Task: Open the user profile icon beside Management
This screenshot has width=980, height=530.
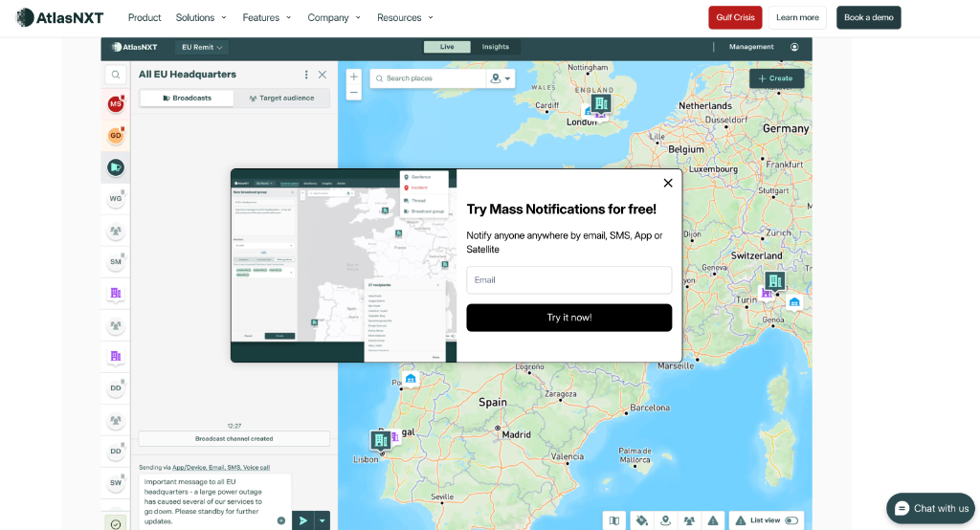Action: tap(794, 47)
